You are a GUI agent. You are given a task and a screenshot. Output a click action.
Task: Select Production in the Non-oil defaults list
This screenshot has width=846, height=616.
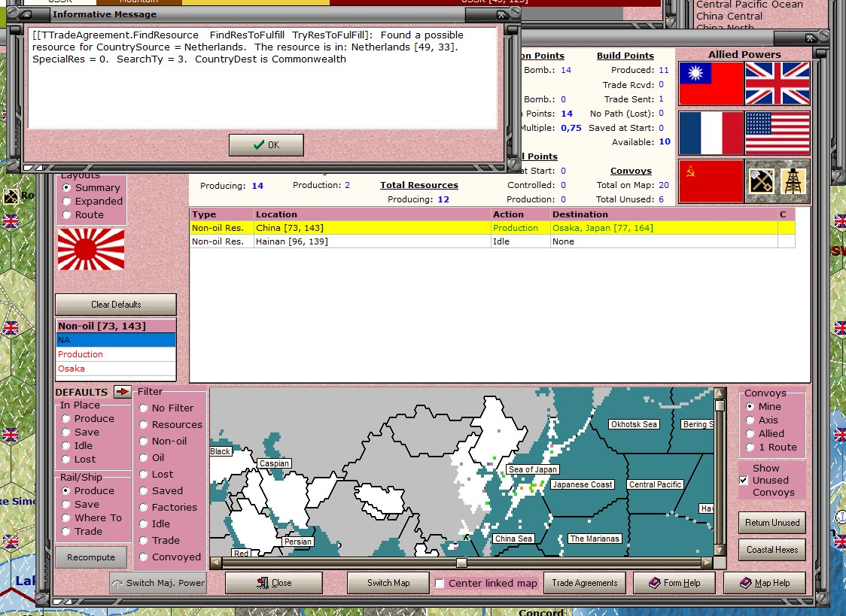[116, 354]
